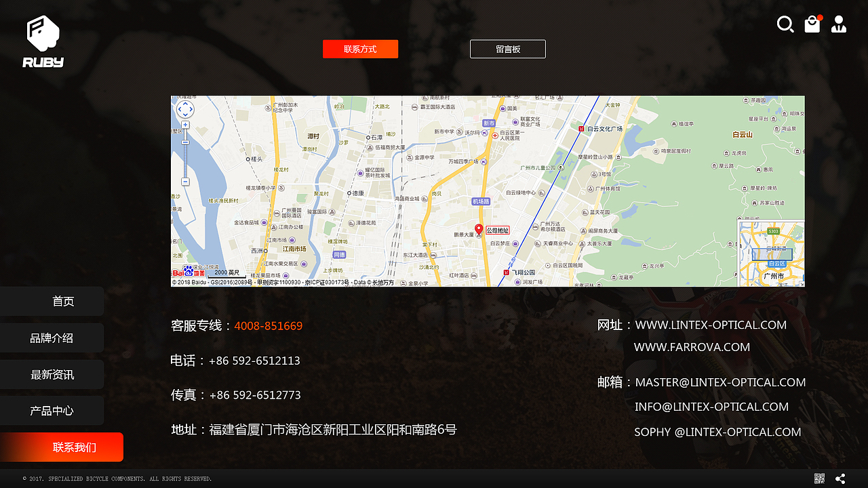Go to 首页 in side menu
The height and width of the screenshot is (488, 868).
point(52,301)
